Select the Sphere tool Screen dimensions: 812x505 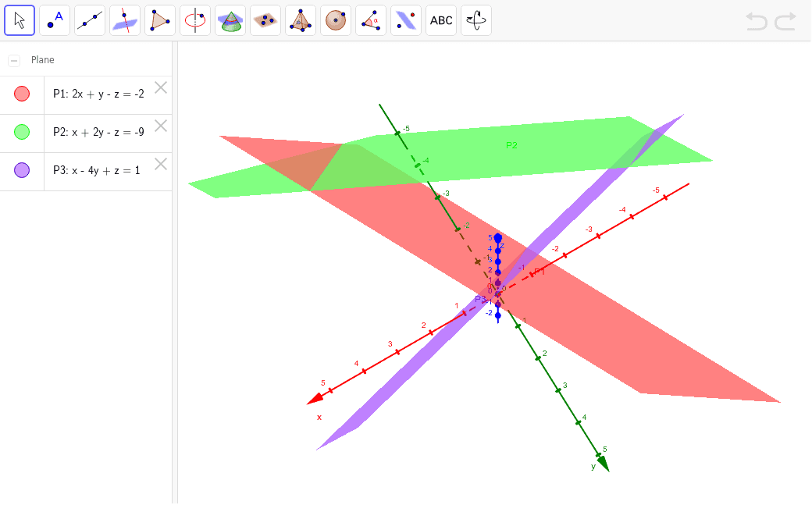click(x=335, y=20)
